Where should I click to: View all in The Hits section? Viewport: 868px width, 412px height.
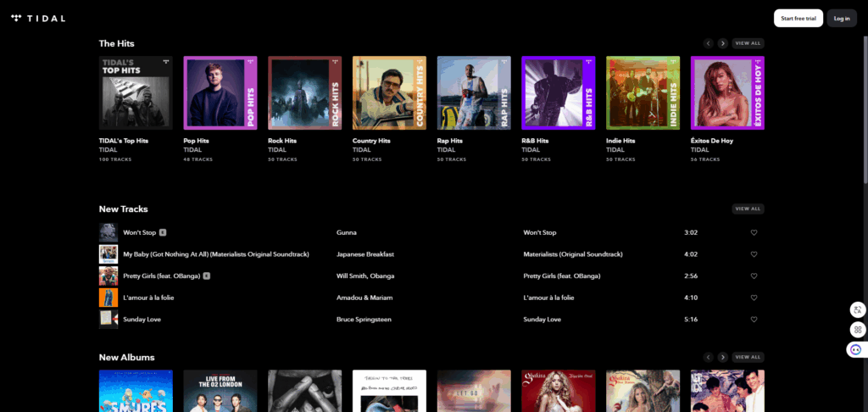(748, 43)
